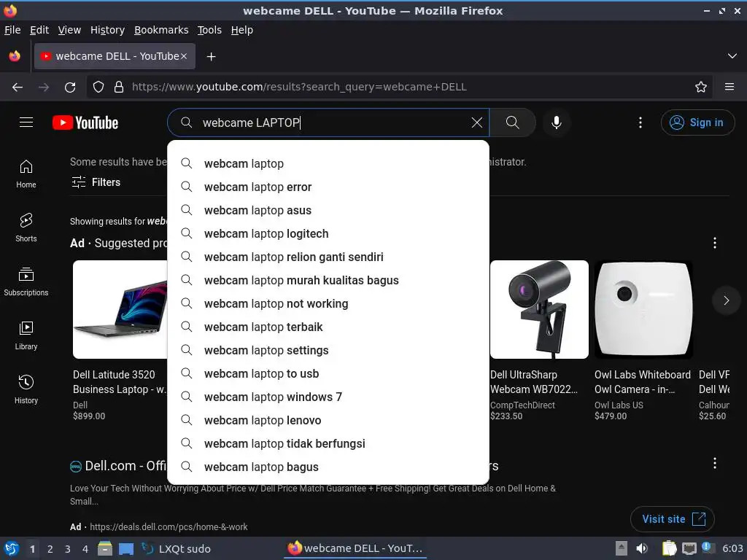Open History in the sidebar
Screen dimensions: 747x560
[26, 389]
